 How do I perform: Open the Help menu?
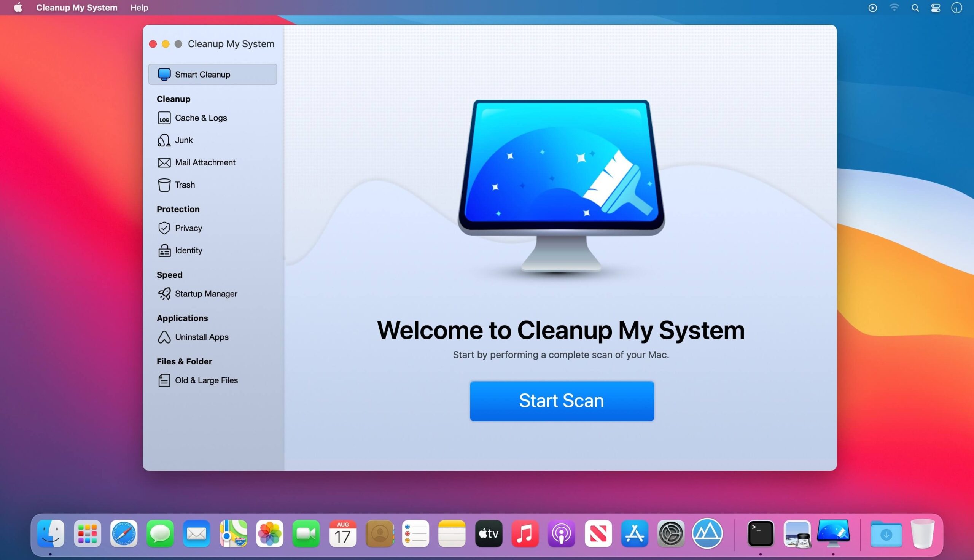point(139,8)
